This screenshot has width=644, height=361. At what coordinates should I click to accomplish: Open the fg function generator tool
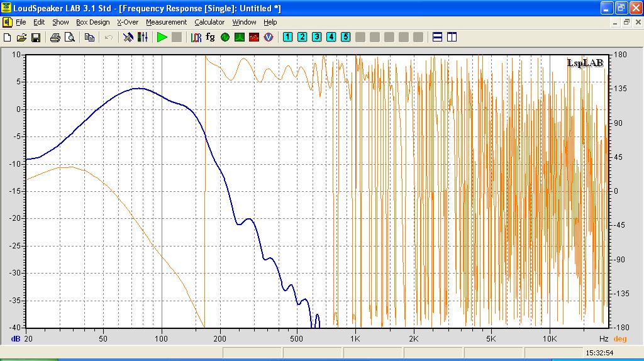[x=211, y=38]
